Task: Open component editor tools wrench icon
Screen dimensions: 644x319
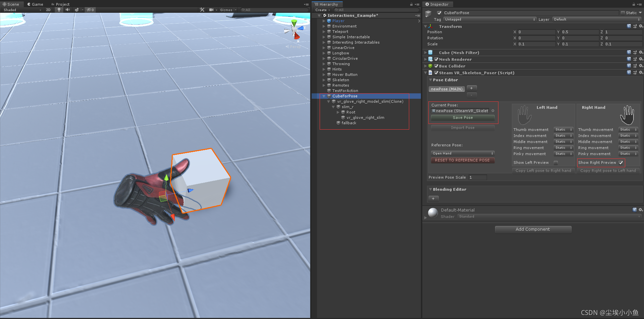Action: tap(202, 10)
